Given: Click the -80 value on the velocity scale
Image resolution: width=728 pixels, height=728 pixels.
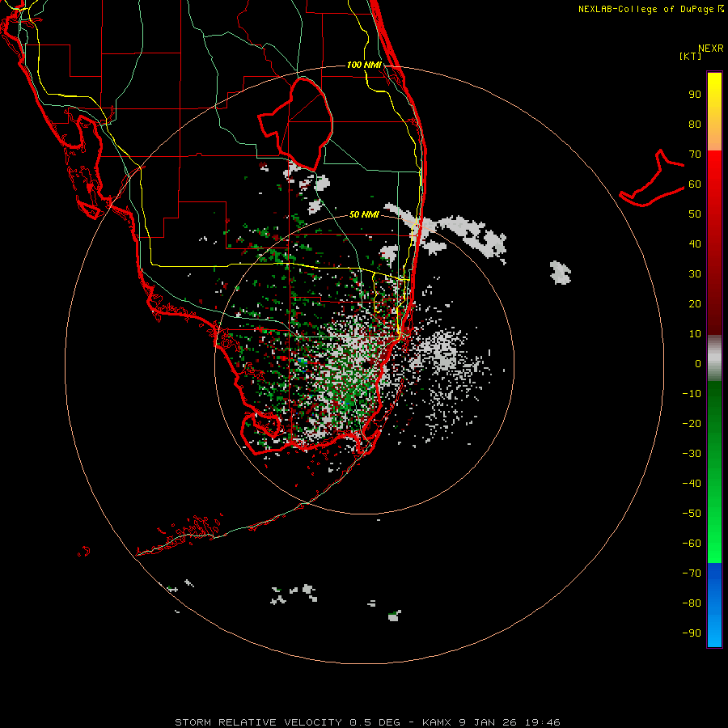Looking at the screenshot, I should 692,603.
